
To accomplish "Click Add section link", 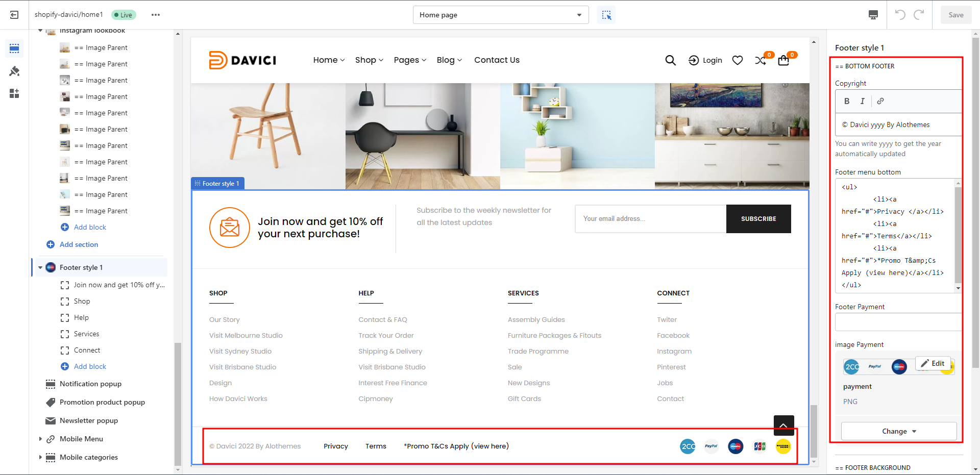I will 79,244.
